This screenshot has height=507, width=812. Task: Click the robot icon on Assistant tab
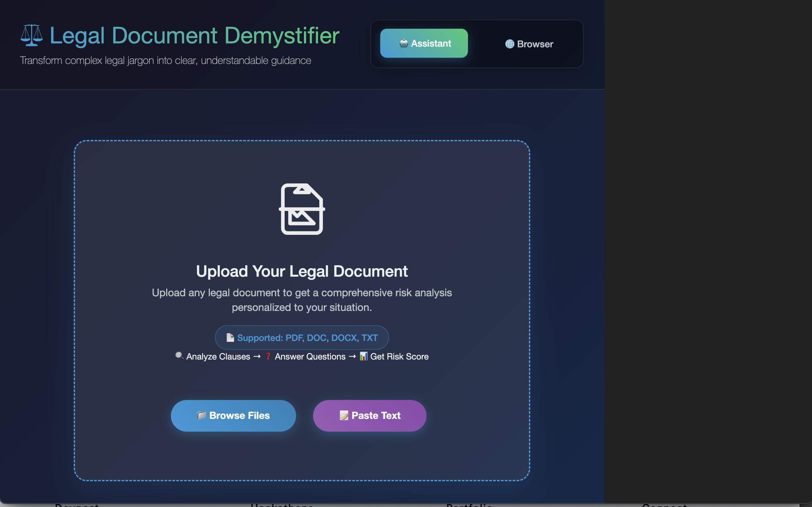(x=404, y=43)
